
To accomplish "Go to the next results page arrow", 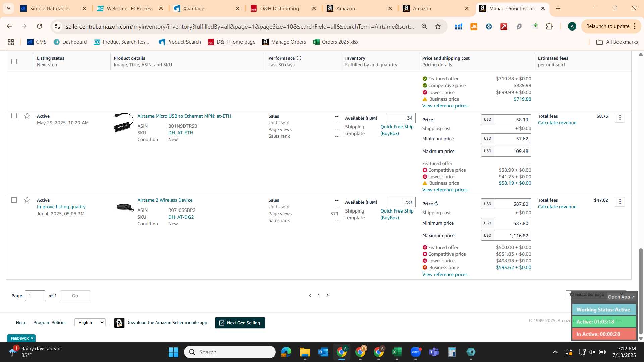I will point(328,295).
